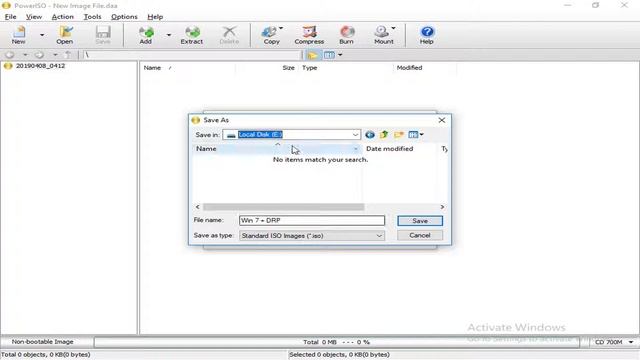Click the Total 0 MB capacity progress bar

point(337,342)
